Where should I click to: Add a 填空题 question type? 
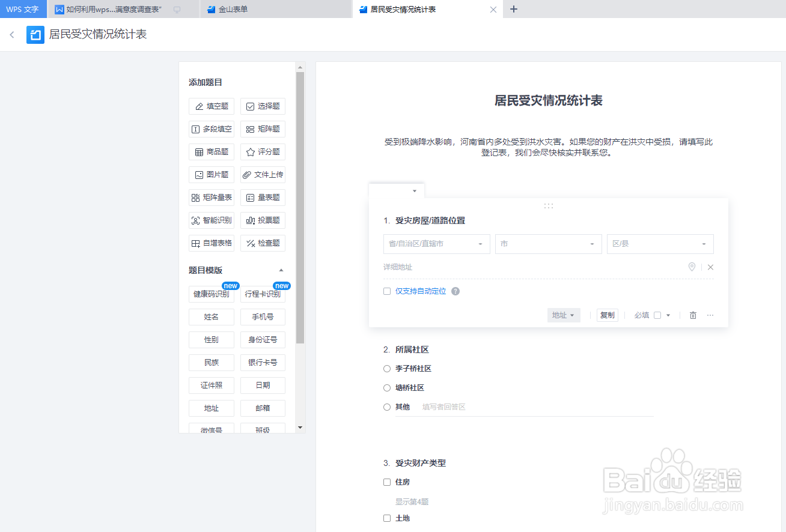click(x=212, y=106)
